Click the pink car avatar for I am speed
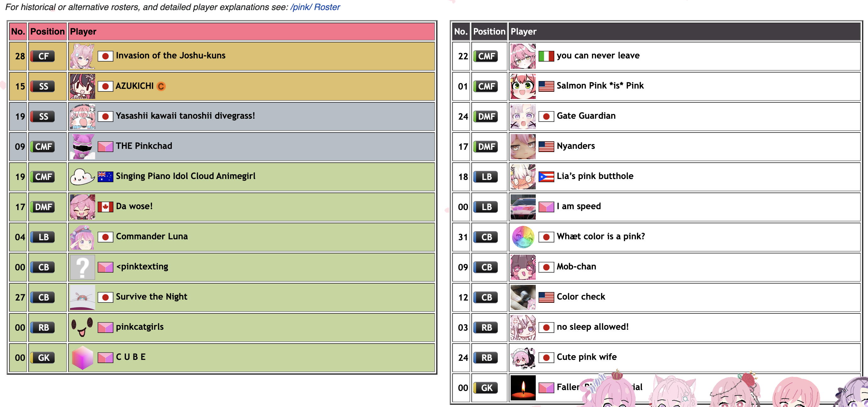The image size is (868, 407). point(523,207)
